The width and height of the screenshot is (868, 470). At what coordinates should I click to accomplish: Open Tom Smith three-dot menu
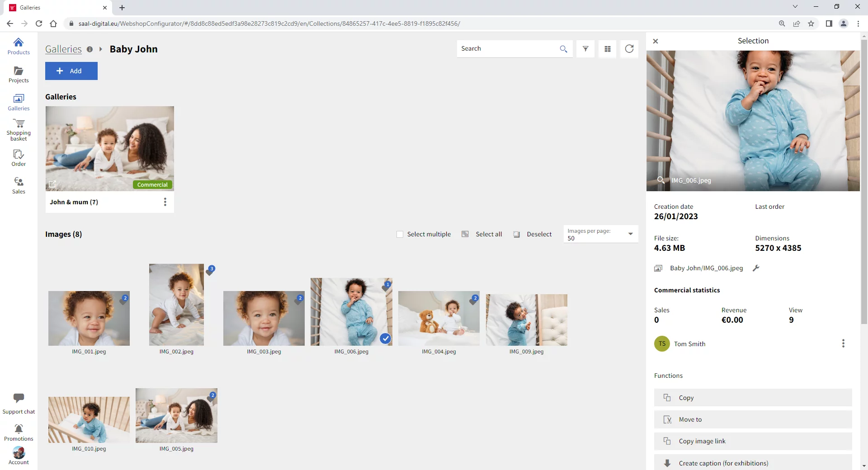pyautogui.click(x=843, y=343)
